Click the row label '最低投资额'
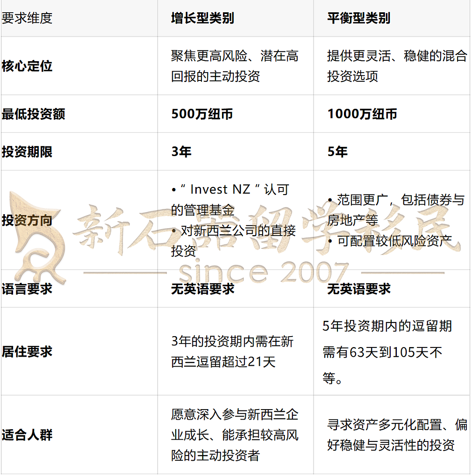This screenshot has height=476, width=472. [33, 114]
